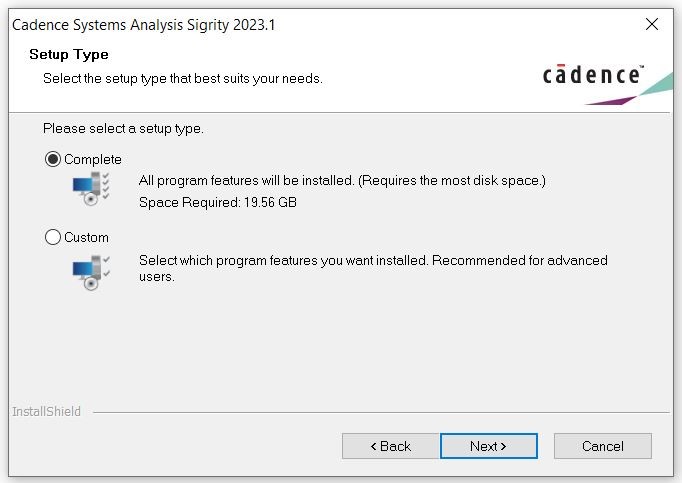Click the 'Please select a setup type' text
The height and width of the screenshot is (483, 682).
click(x=123, y=129)
